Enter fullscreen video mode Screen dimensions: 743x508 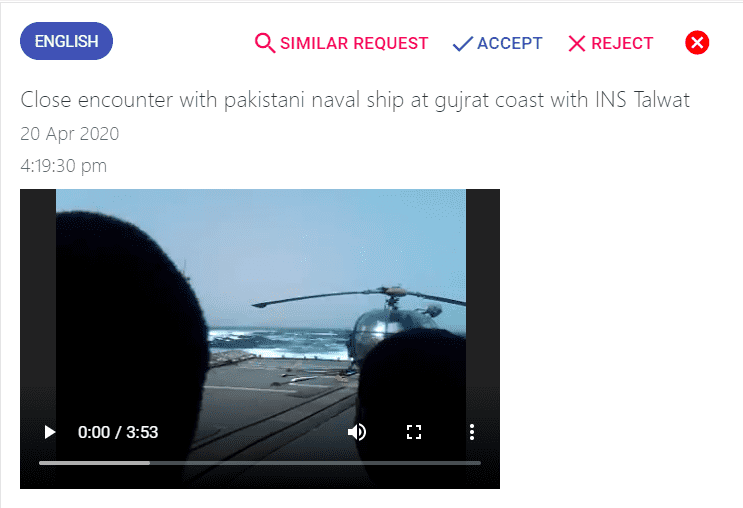[x=414, y=432]
